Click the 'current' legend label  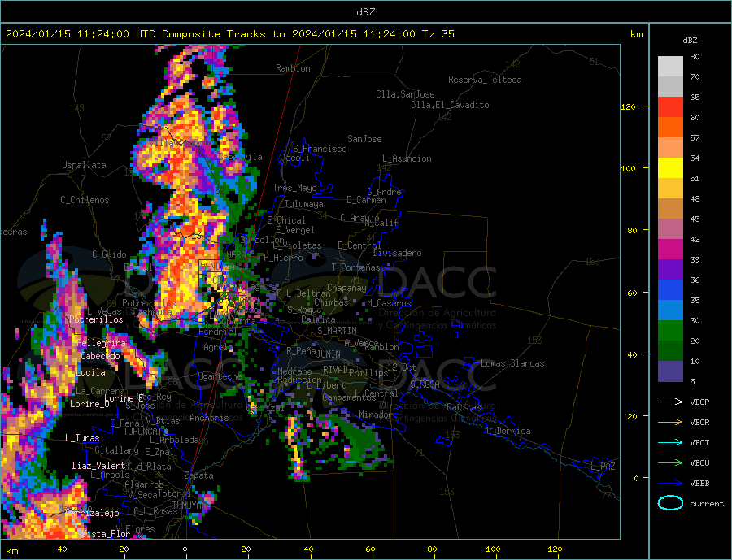(707, 504)
